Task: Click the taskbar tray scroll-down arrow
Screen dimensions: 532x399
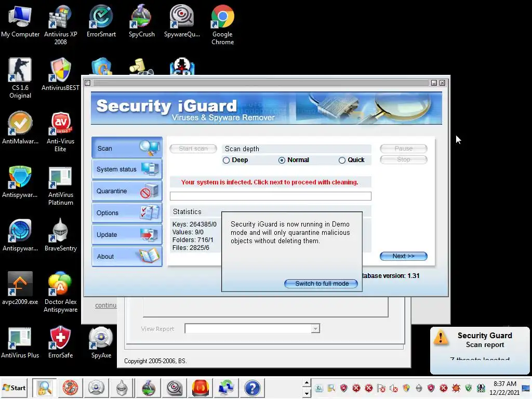Action: 307,394
